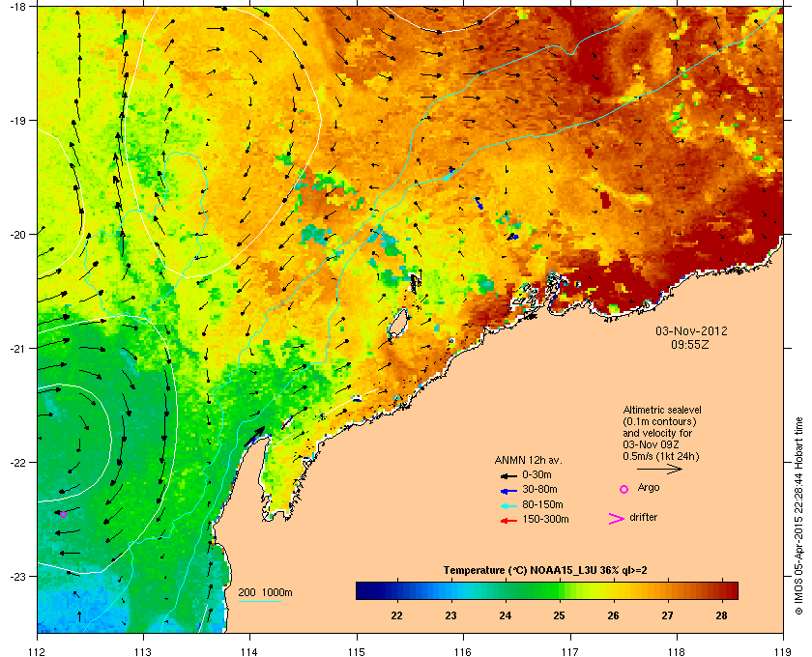Click the date label 03-Nov-2012
Image resolution: width=812 pixels, height=657 pixels.
pyautogui.click(x=691, y=330)
